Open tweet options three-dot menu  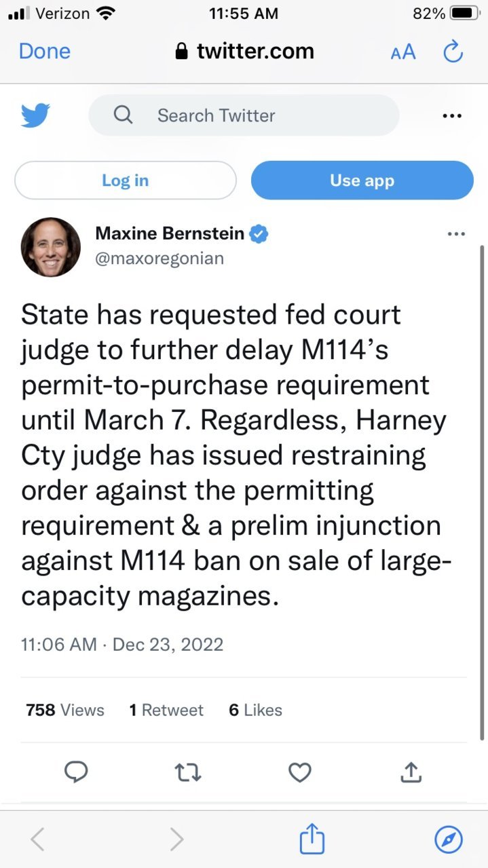pyautogui.click(x=457, y=234)
